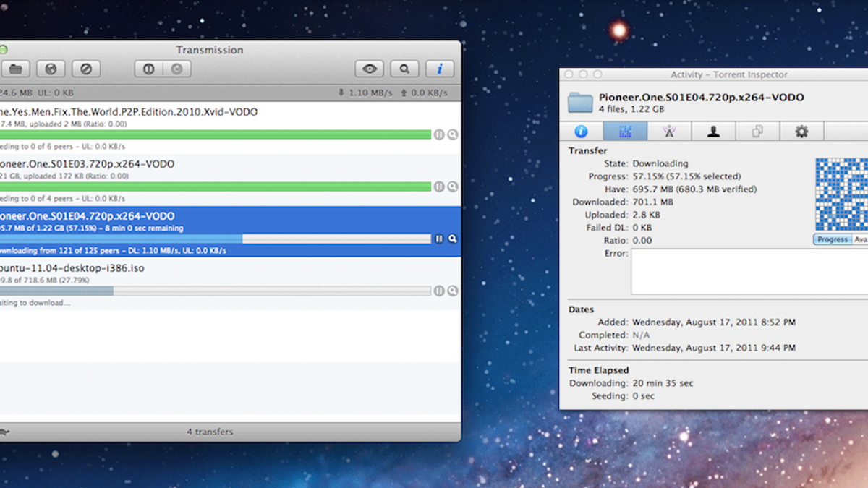Switch to the Peers tab in Inspector
Viewport: 868px width, 488px height.
[x=713, y=132]
